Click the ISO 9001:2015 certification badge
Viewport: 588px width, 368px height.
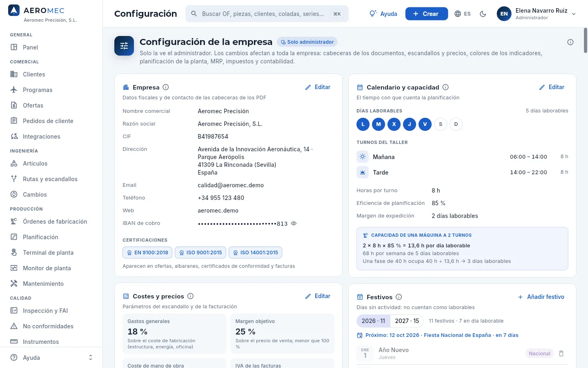200,253
